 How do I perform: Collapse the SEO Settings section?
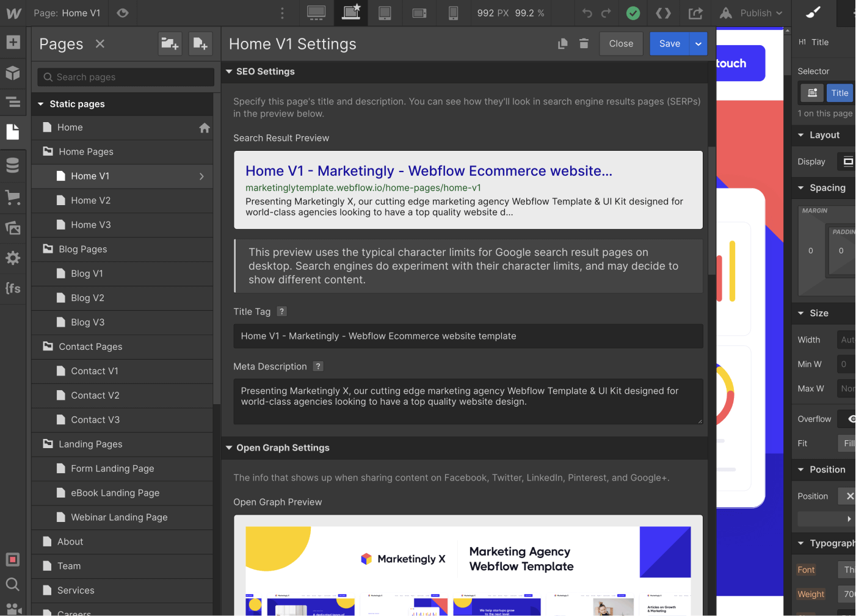[x=229, y=71]
